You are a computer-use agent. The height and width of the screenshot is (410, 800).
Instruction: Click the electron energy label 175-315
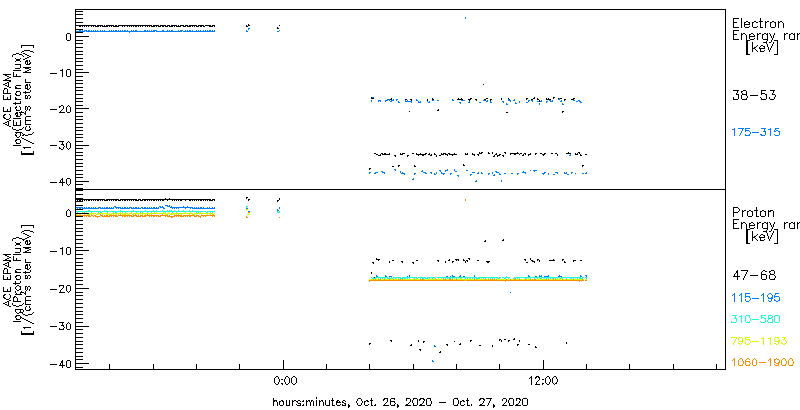tap(756, 133)
